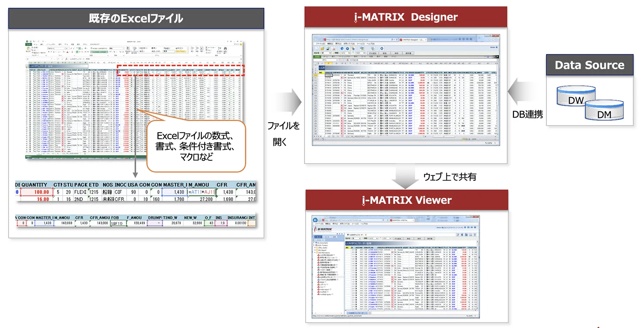This screenshot has width=644, height=328.
Task: Open first filter dropdown in Designer toolbar
Action: coord(326,53)
